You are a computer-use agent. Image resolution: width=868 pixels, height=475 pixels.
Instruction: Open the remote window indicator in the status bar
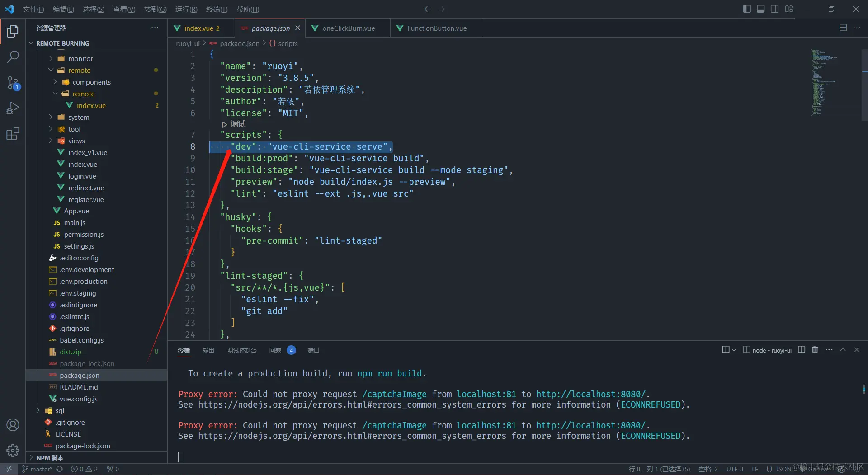click(x=9, y=469)
